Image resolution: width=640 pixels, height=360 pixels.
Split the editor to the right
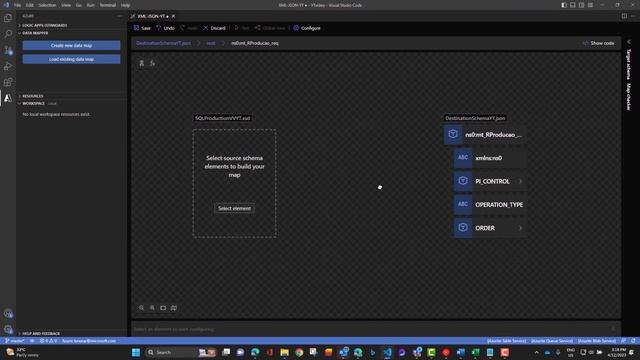pyautogui.click(x=624, y=16)
